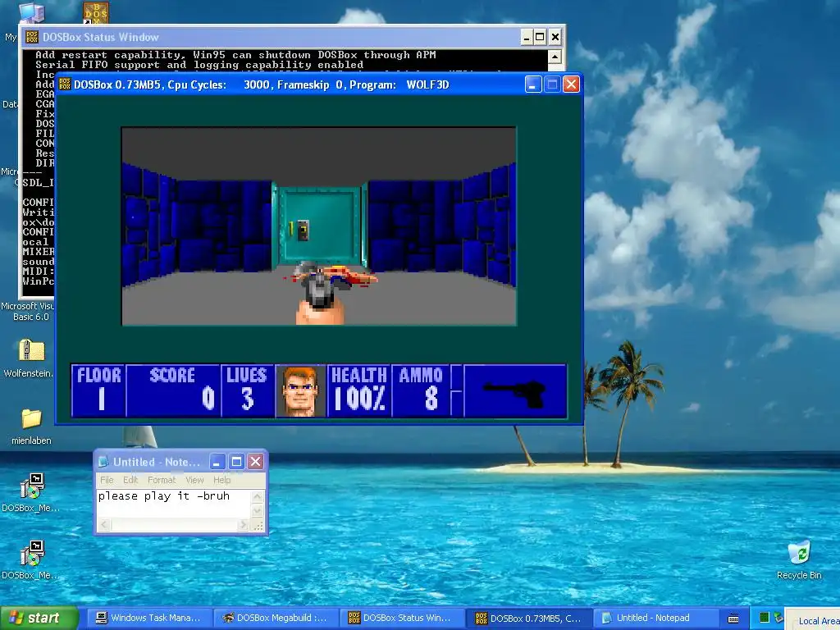Click Notepad horizontal scroll right arrow
The width and height of the screenshot is (840, 630).
244,525
